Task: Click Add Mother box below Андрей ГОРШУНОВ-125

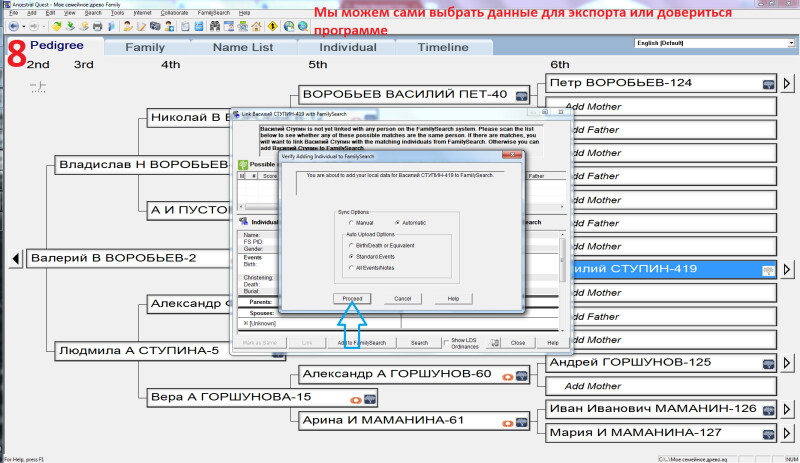Action: 661,386
